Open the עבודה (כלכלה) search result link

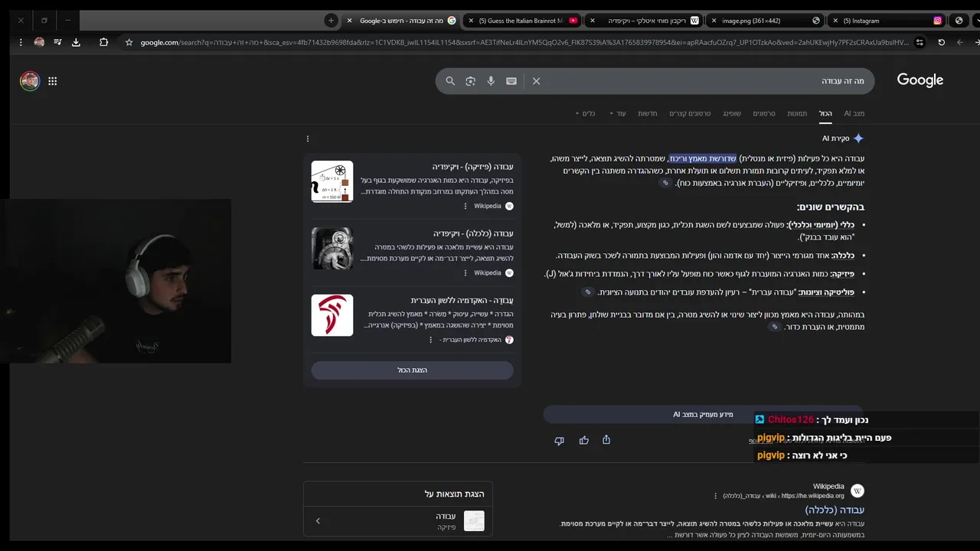click(x=835, y=510)
